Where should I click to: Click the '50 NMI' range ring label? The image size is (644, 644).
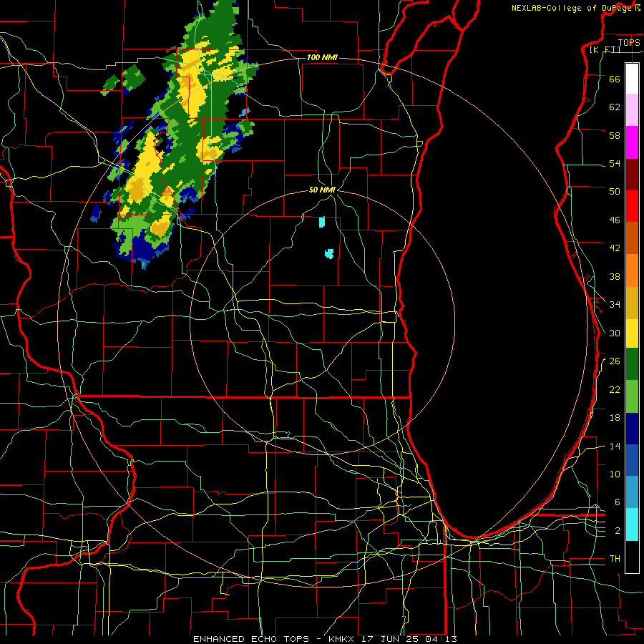[x=322, y=190]
